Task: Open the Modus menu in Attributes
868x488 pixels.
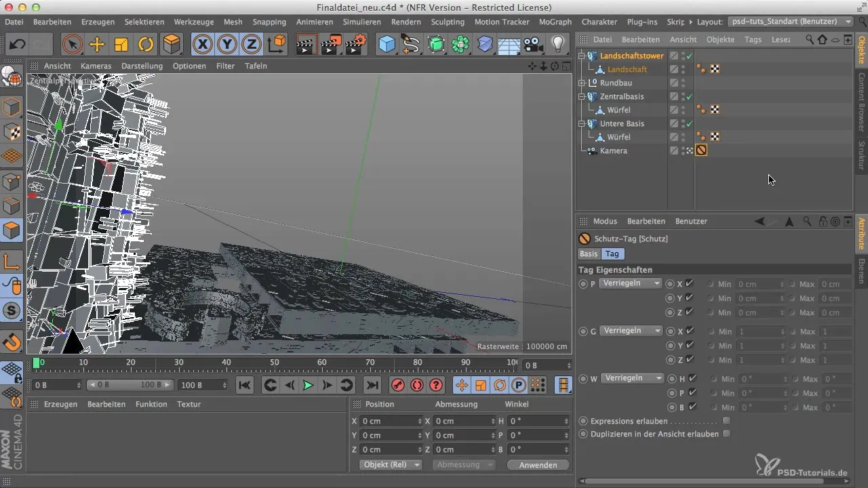Action: 605,221
